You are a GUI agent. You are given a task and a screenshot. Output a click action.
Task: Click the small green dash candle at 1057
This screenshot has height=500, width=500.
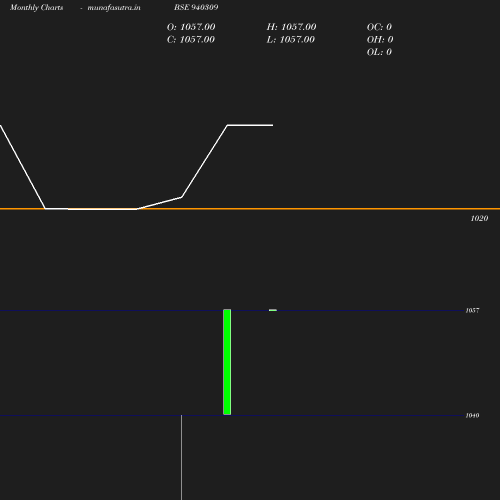(273, 310)
